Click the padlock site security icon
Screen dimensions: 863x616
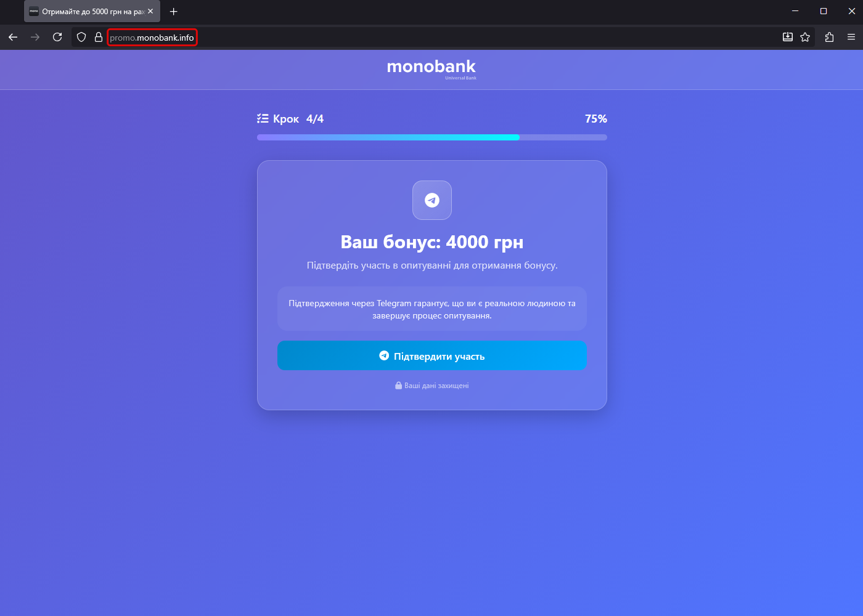click(x=98, y=37)
